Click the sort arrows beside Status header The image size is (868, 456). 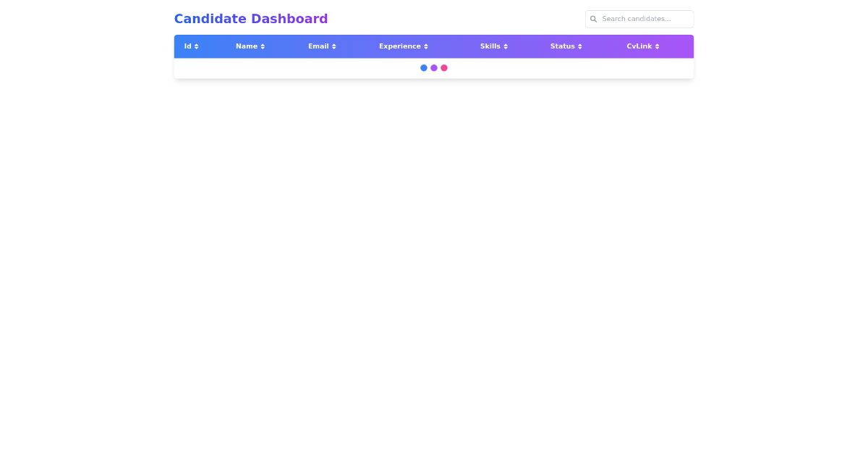click(x=579, y=46)
